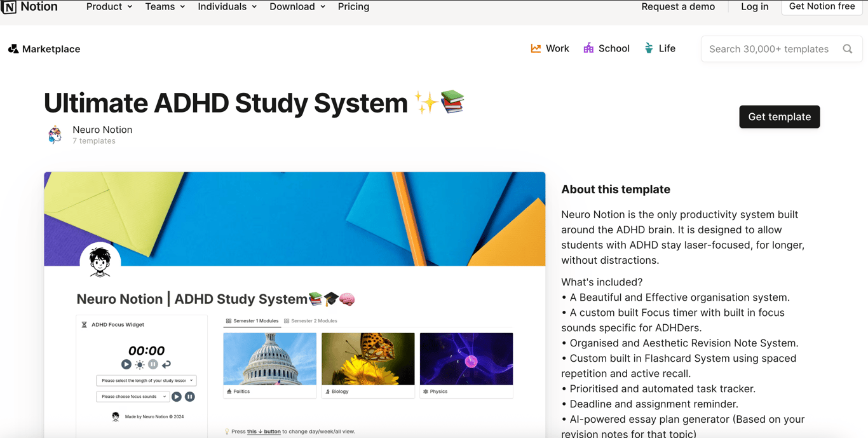
Task: Click the 'What's included?' text
Action: (x=602, y=282)
